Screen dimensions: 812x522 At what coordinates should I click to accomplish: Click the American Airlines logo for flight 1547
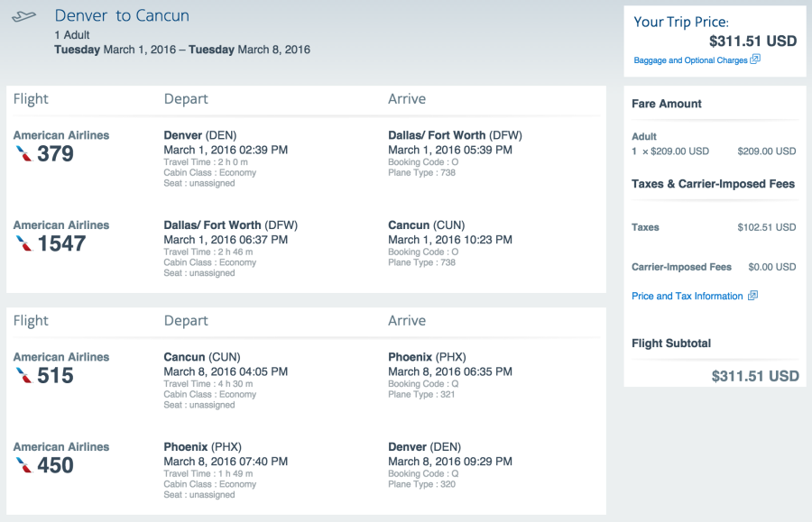click(25, 243)
